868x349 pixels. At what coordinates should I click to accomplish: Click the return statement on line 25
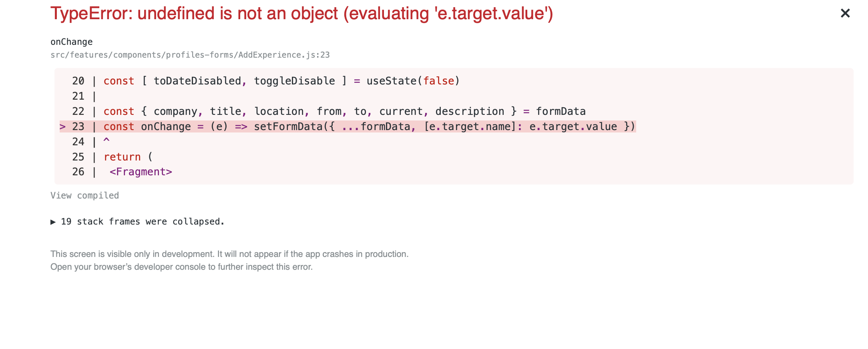122,156
